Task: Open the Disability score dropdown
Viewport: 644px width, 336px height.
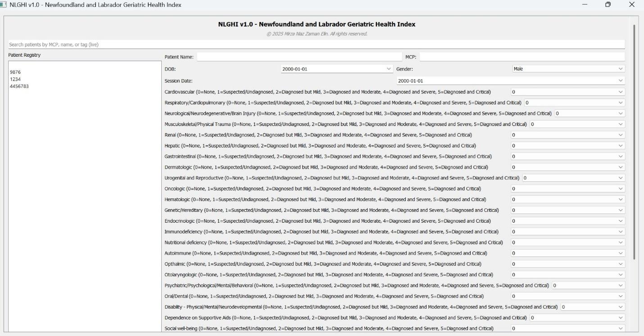Action: click(x=593, y=307)
